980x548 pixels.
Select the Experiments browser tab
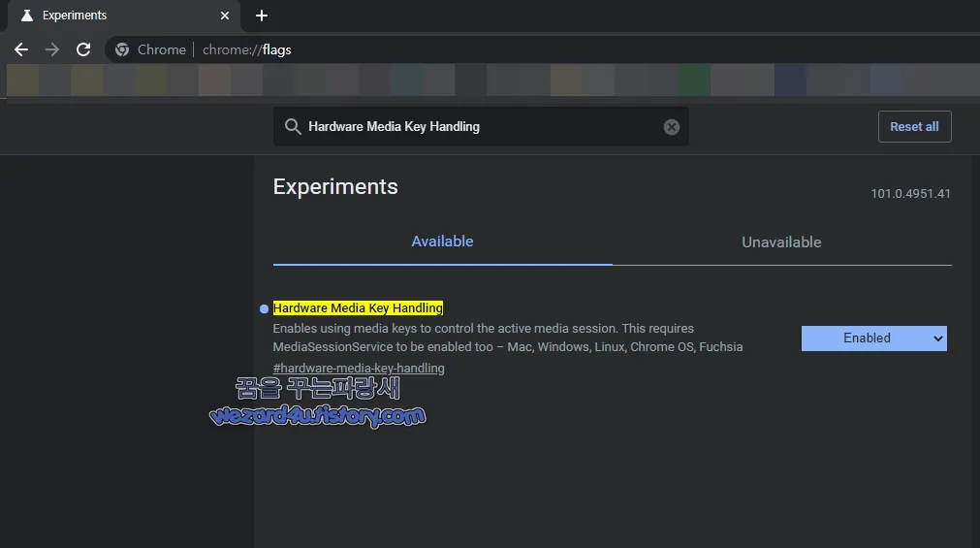point(122,16)
